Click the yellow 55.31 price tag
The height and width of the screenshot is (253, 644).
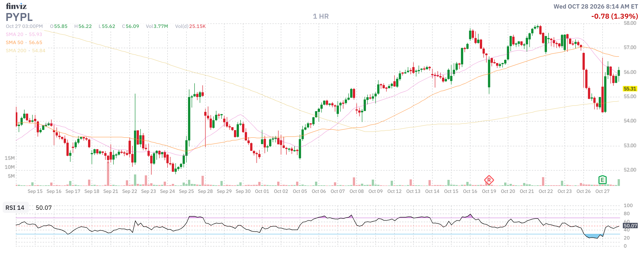(630, 89)
